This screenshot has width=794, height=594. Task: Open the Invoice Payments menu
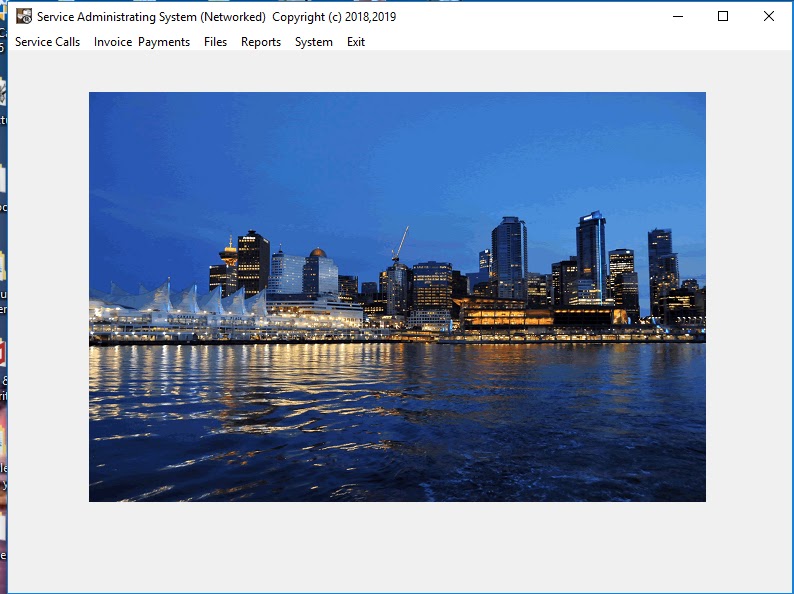point(142,42)
